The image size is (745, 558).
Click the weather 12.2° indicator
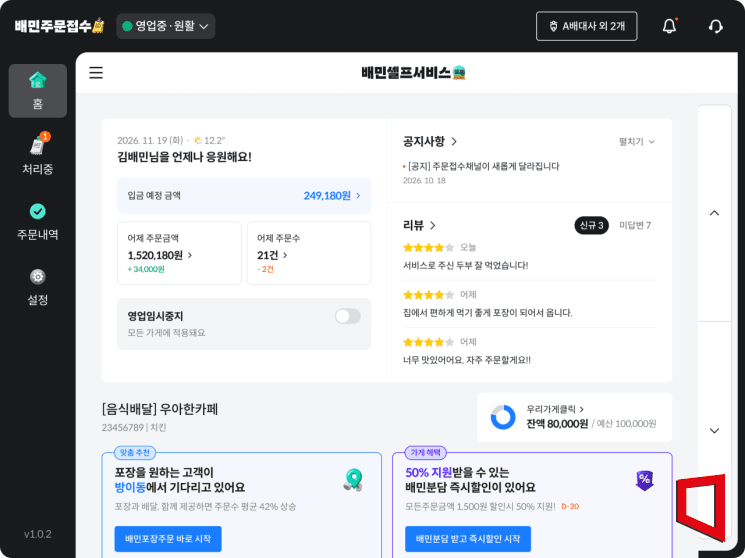[x=209, y=140]
